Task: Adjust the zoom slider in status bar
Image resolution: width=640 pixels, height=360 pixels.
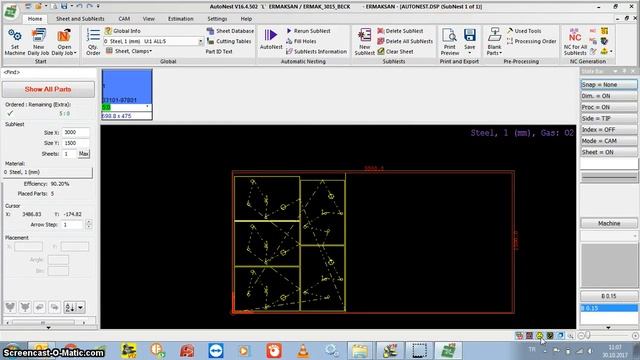Action: click(588, 336)
